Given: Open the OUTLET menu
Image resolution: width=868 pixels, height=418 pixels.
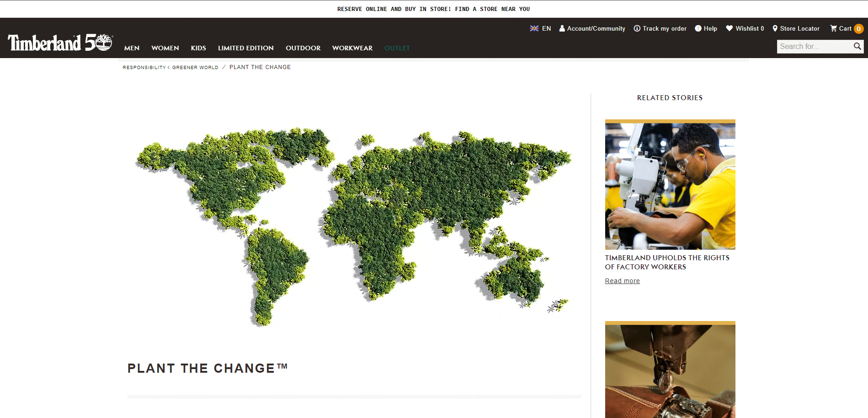Looking at the screenshot, I should 397,48.
